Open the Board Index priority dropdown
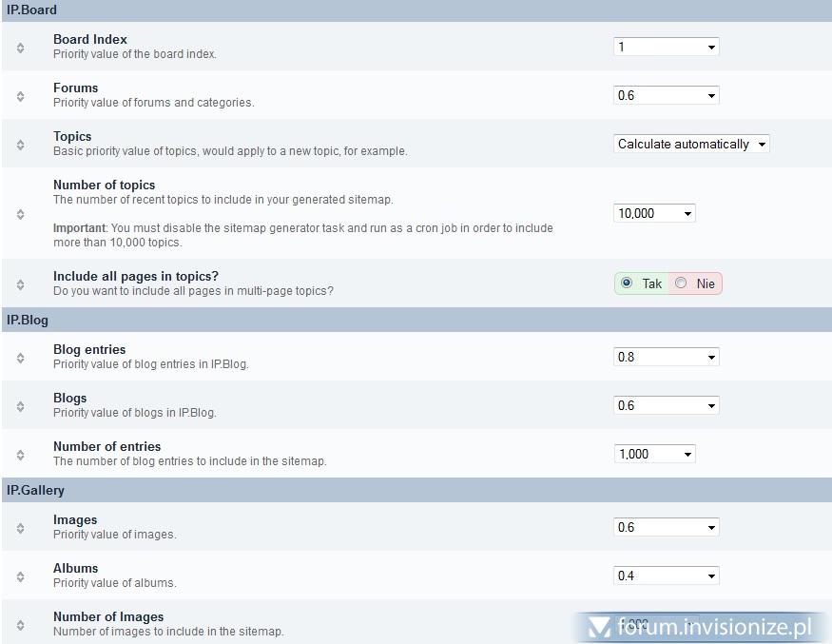Image resolution: width=832 pixels, height=644 pixels. pyautogui.click(x=667, y=47)
